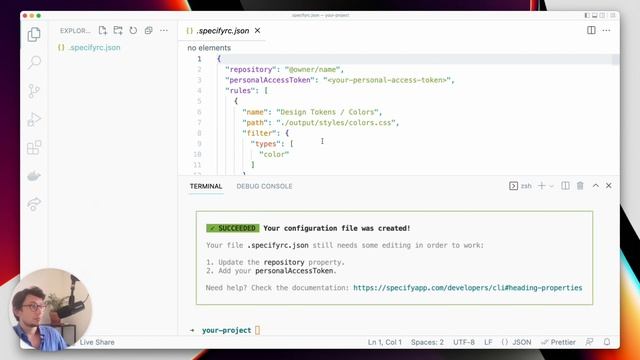Screen dimensions: 640x360
Task: Click the "rules" key in the editor
Action: 240,91
